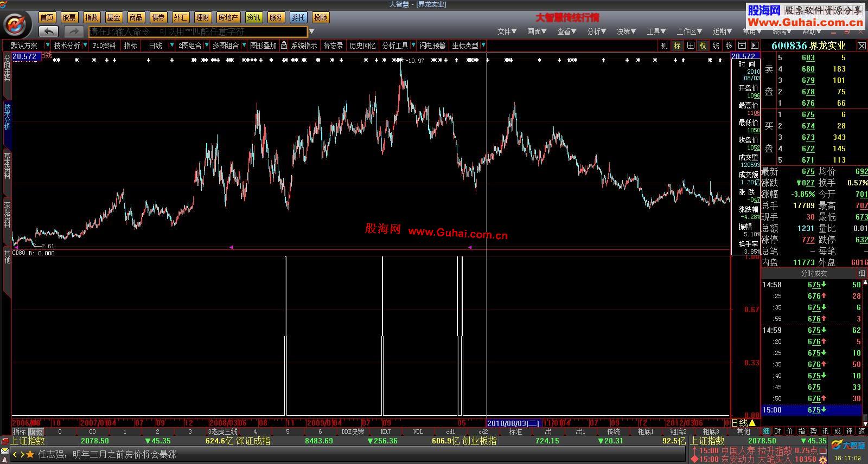Select the 传统 indicator tab

tap(614, 431)
